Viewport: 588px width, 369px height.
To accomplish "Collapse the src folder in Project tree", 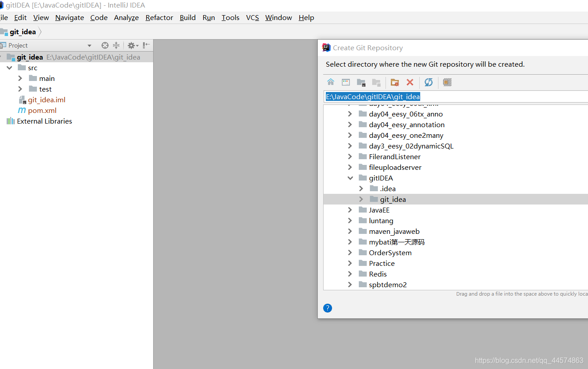I will pyautogui.click(x=9, y=68).
